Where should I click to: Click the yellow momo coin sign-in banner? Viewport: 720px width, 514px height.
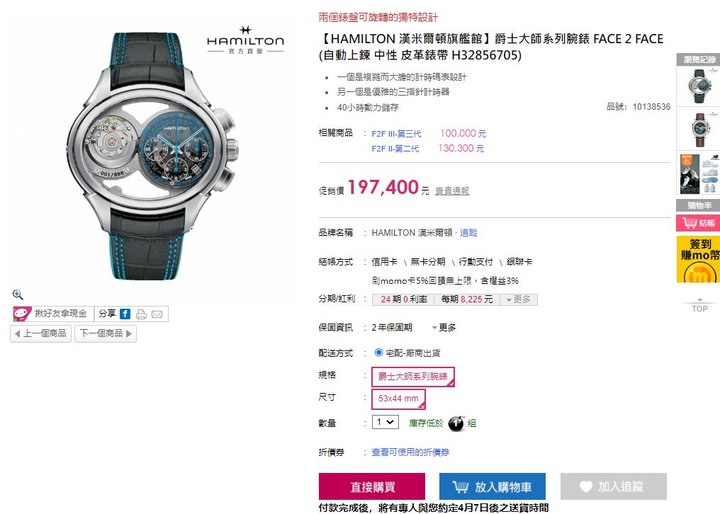pos(698,259)
